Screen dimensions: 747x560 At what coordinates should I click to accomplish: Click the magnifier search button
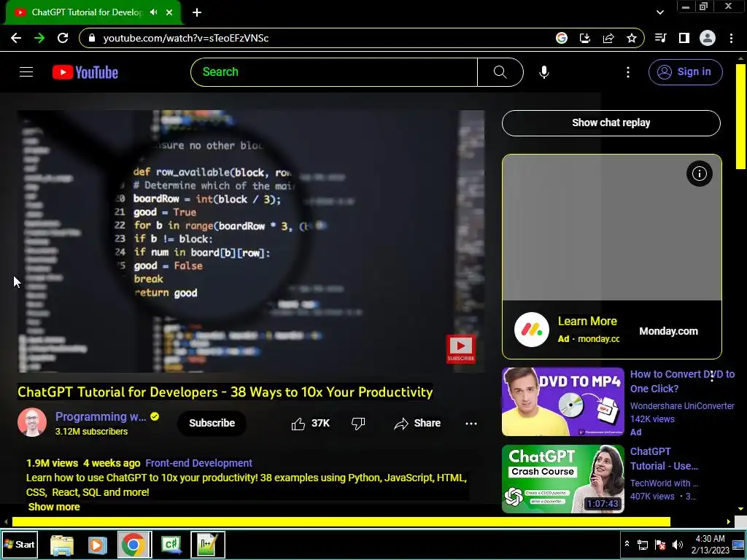click(x=500, y=72)
